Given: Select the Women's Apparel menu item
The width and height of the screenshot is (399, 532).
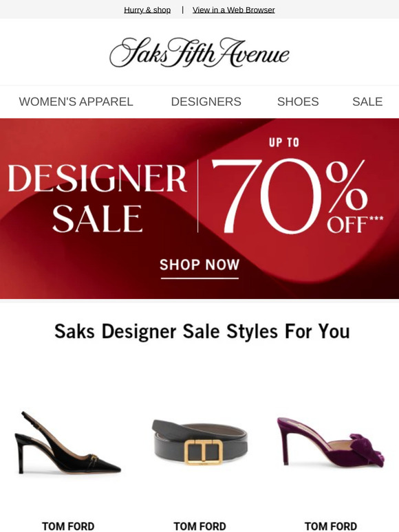Looking at the screenshot, I should [x=76, y=102].
